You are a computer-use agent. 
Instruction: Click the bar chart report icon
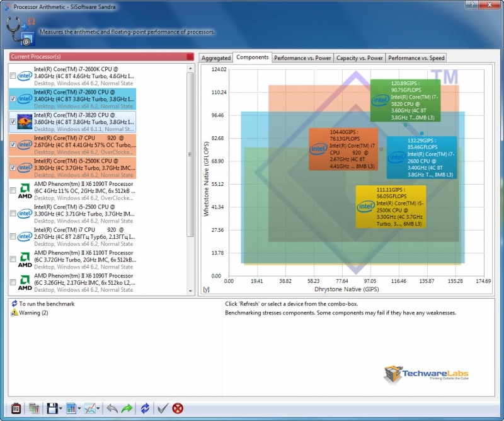click(x=71, y=408)
